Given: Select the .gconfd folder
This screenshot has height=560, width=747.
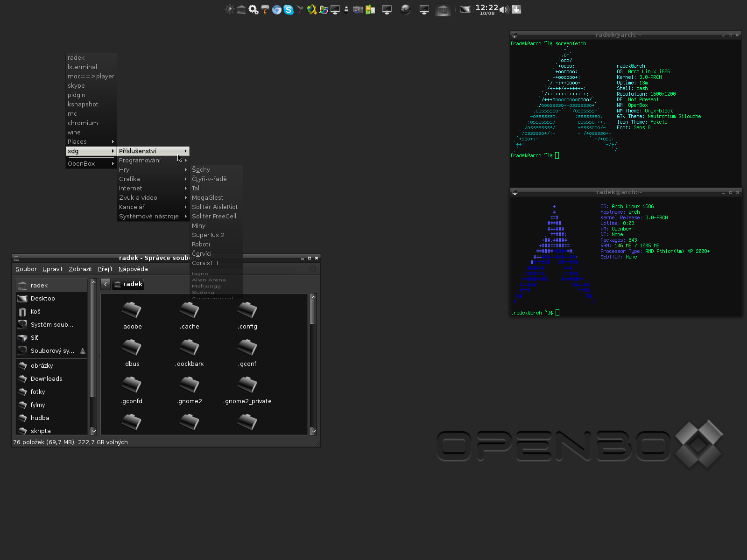Looking at the screenshot, I should click(x=132, y=391).
